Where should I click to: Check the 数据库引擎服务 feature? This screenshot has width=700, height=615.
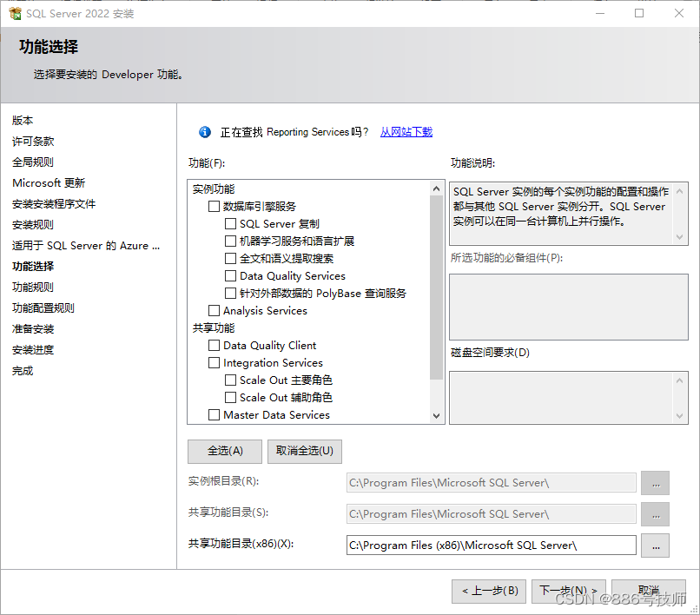coord(214,206)
